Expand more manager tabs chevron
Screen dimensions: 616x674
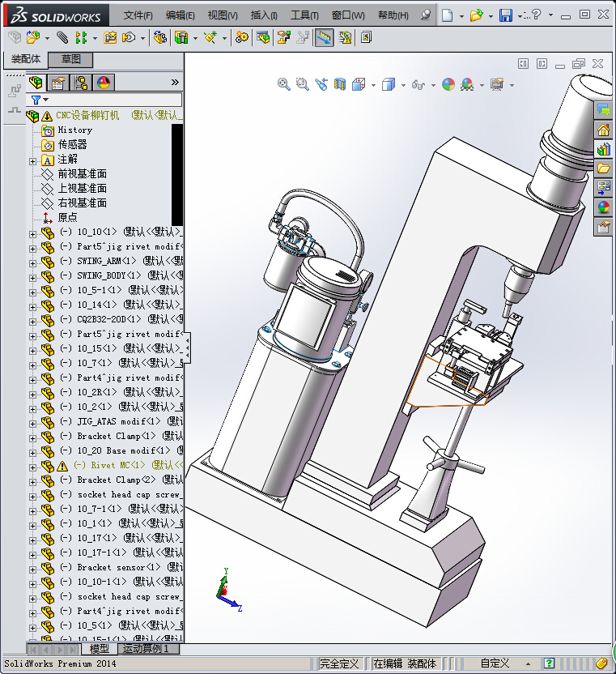tap(175, 82)
